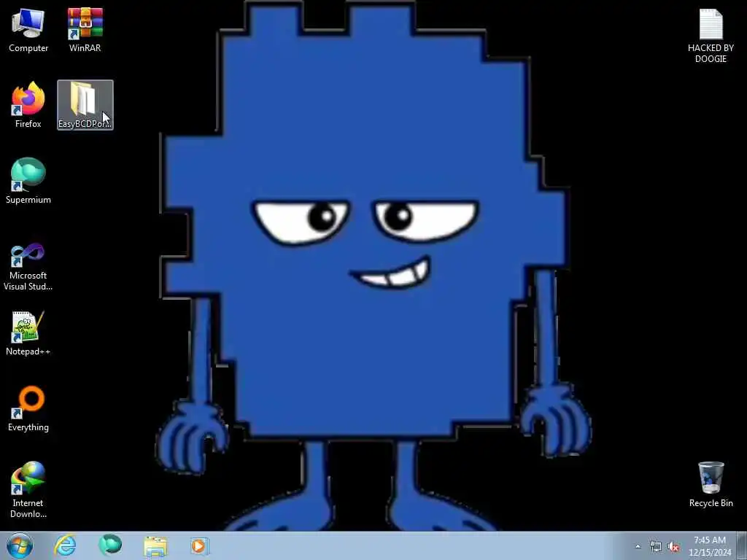Select the Recycle Bin icon

(711, 484)
